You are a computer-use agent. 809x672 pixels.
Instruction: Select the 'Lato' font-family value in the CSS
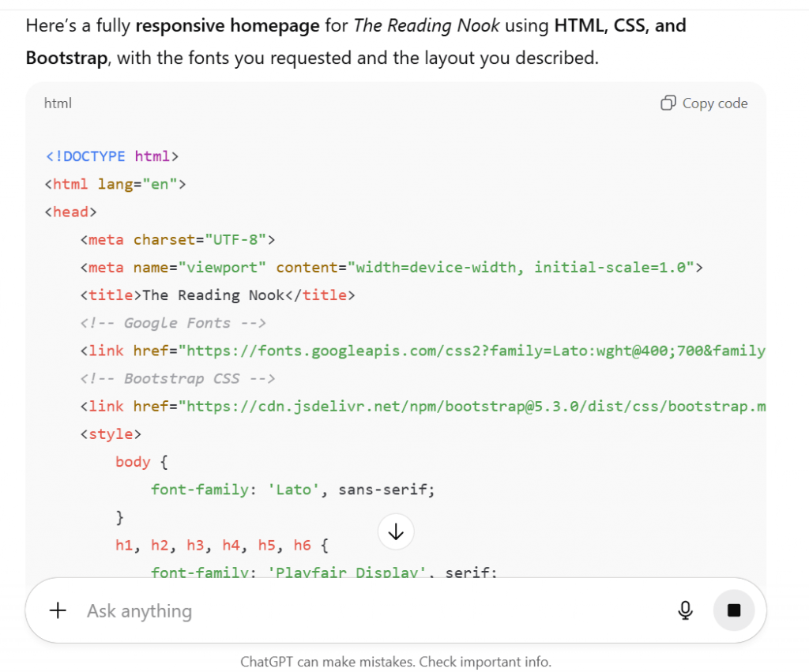click(x=293, y=489)
